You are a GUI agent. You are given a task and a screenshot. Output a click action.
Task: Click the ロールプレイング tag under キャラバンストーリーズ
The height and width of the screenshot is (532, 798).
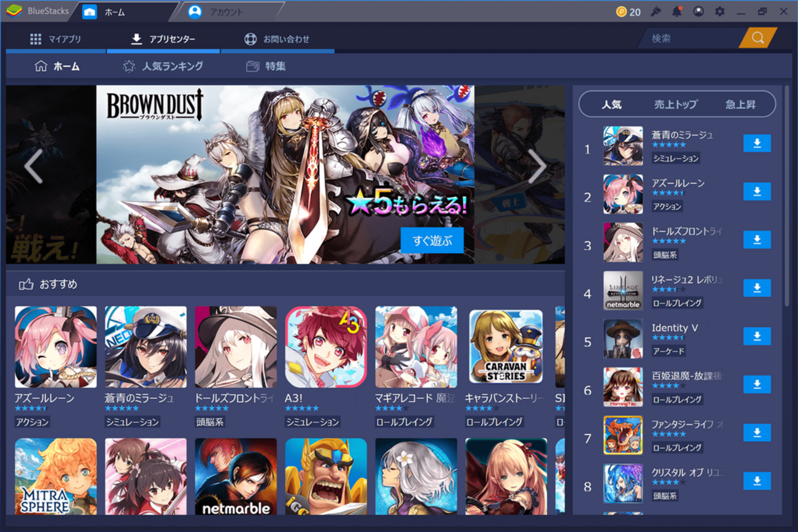[495, 422]
